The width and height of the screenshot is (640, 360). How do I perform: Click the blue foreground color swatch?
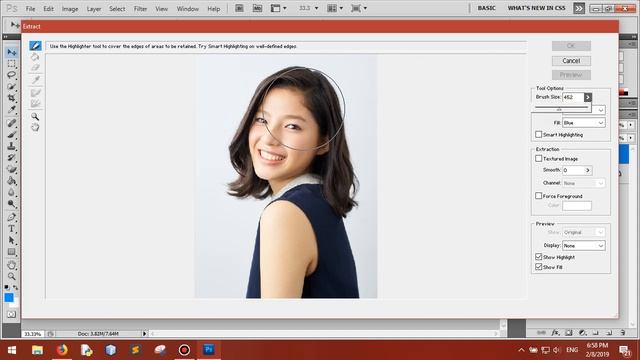(x=9, y=298)
